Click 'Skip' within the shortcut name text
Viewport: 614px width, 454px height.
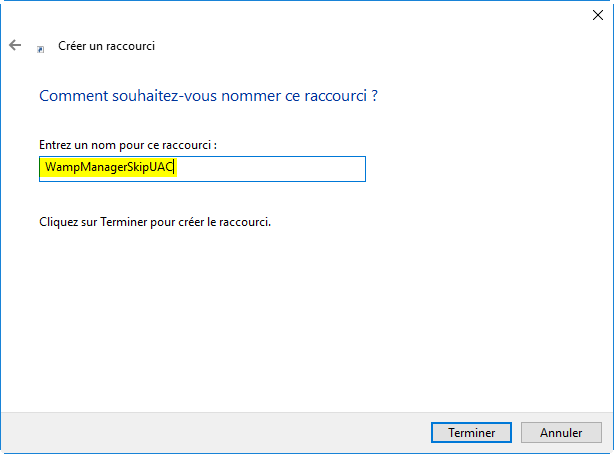click(139, 167)
